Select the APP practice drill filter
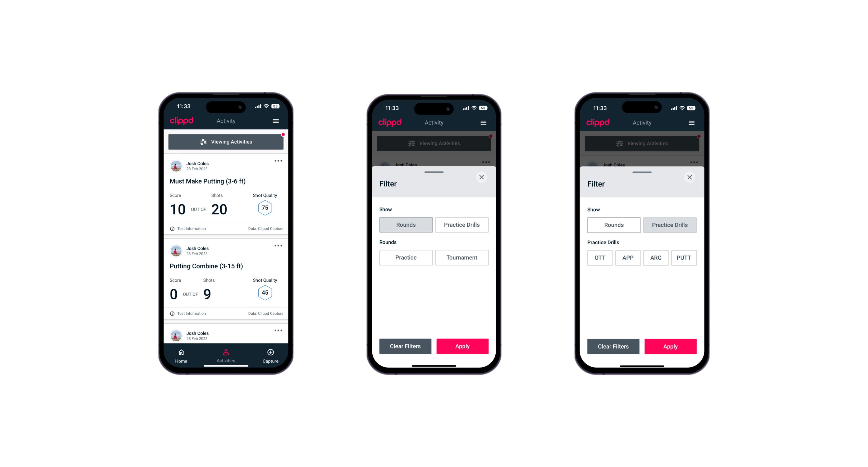 [x=629, y=257]
